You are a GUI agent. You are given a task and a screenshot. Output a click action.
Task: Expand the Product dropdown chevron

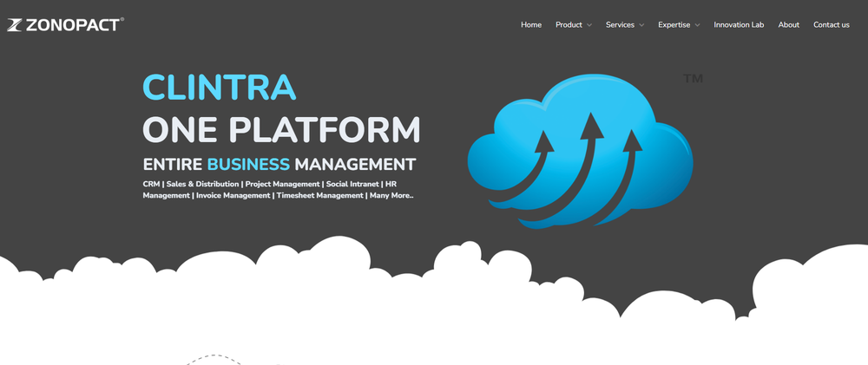[589, 25]
